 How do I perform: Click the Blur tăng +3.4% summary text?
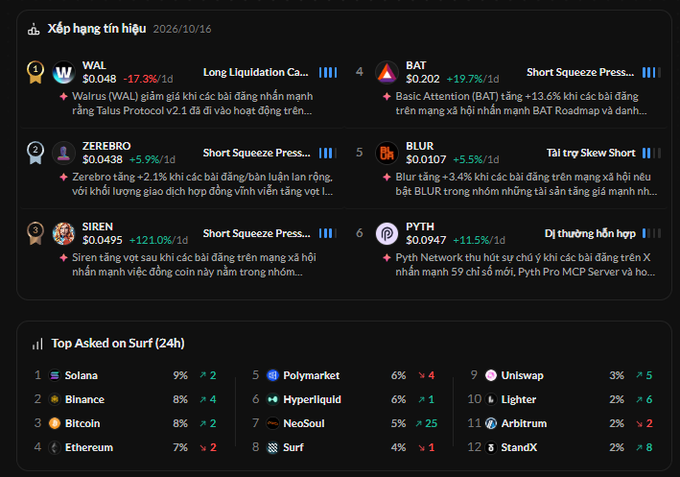click(x=526, y=184)
